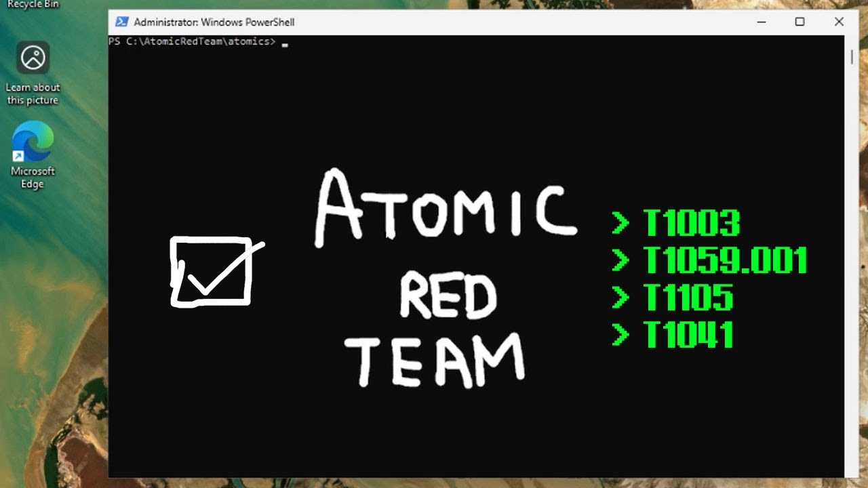
Task: Click the PowerShell icon in the title bar
Action: pos(121,22)
